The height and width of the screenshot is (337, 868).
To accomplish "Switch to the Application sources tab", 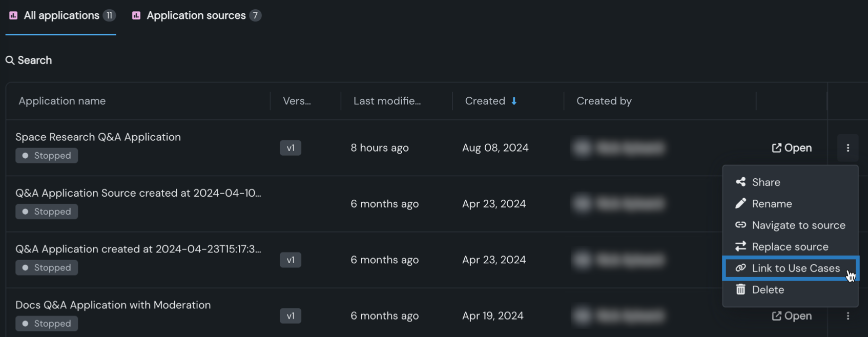I will click(x=196, y=15).
